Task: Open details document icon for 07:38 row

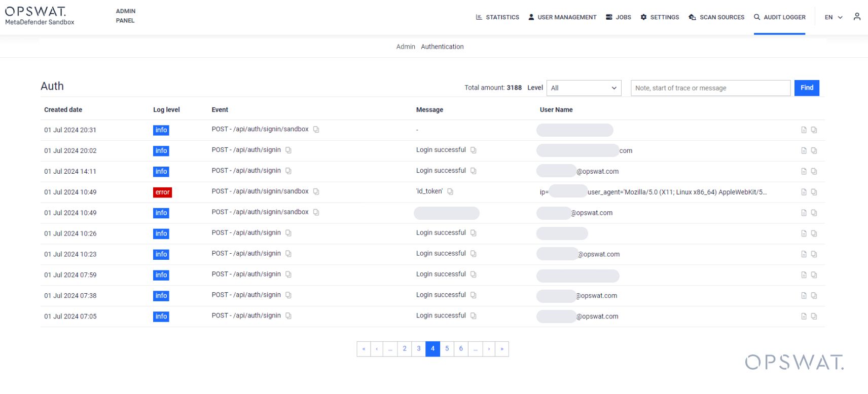Action: point(804,296)
